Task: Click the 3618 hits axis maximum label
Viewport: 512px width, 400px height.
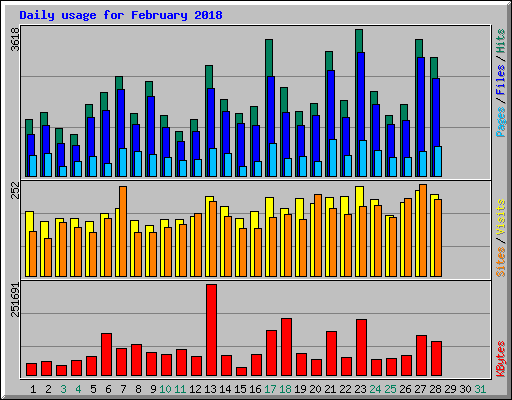Action: click(15, 39)
